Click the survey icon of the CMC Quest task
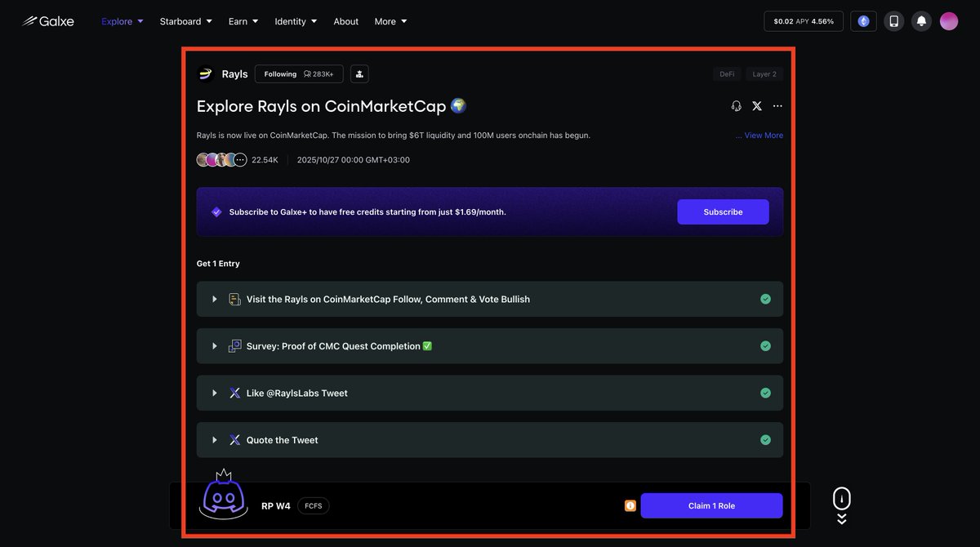The image size is (980, 547). click(x=234, y=346)
